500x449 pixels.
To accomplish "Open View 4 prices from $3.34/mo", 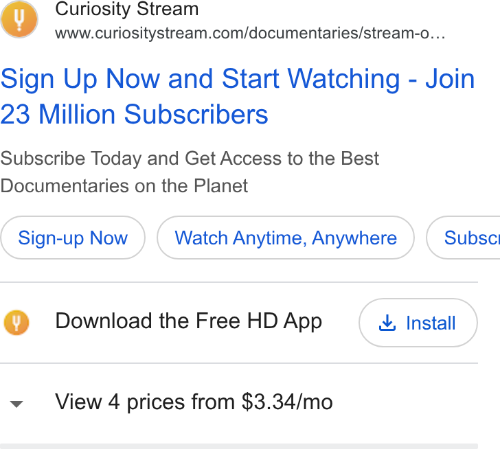I will [194, 402].
